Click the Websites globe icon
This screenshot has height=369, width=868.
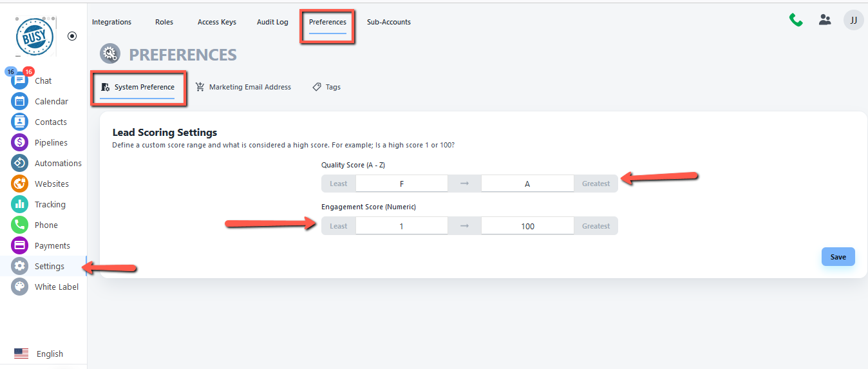(20, 184)
